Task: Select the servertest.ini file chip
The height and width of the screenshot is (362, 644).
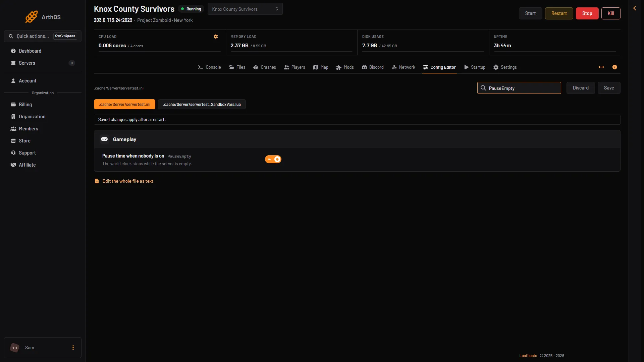Action: tap(124, 104)
